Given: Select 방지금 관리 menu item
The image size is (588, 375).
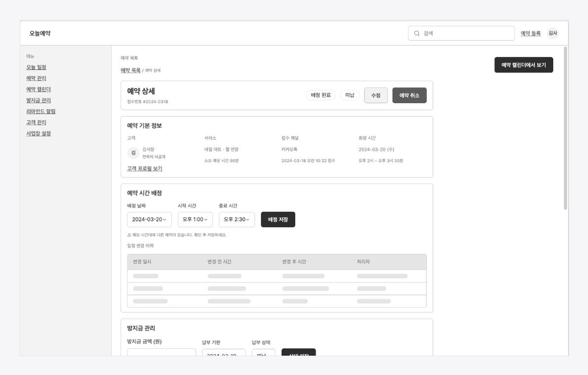Looking at the screenshot, I should [38, 100].
